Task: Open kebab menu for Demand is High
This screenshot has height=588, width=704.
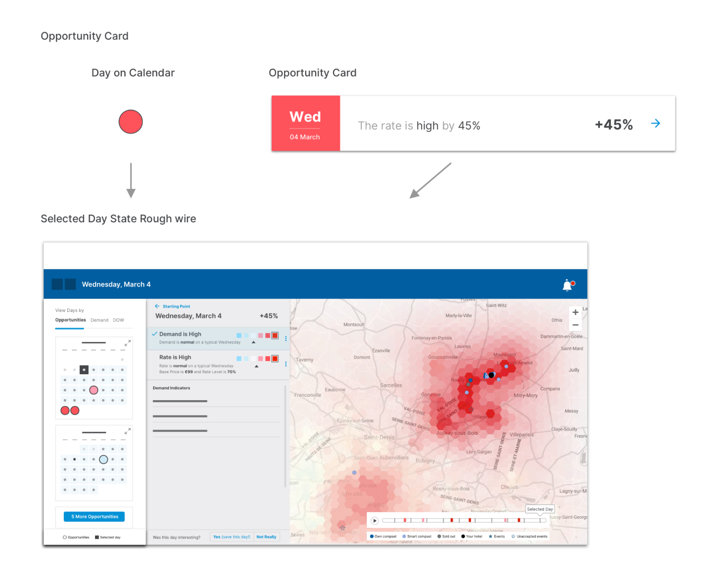Action: click(x=286, y=339)
